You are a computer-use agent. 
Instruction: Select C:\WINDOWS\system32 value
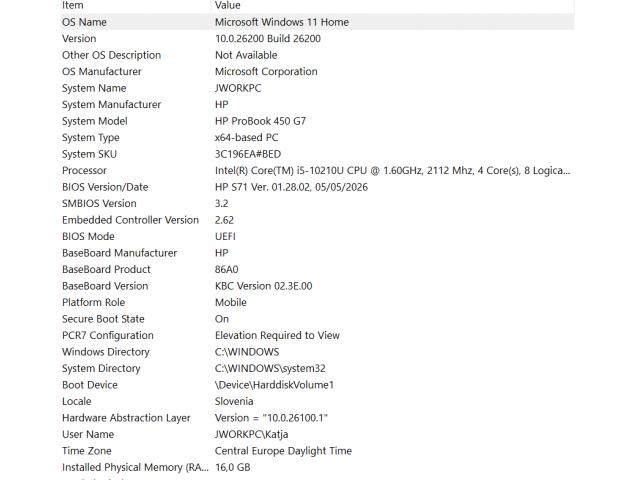point(270,369)
